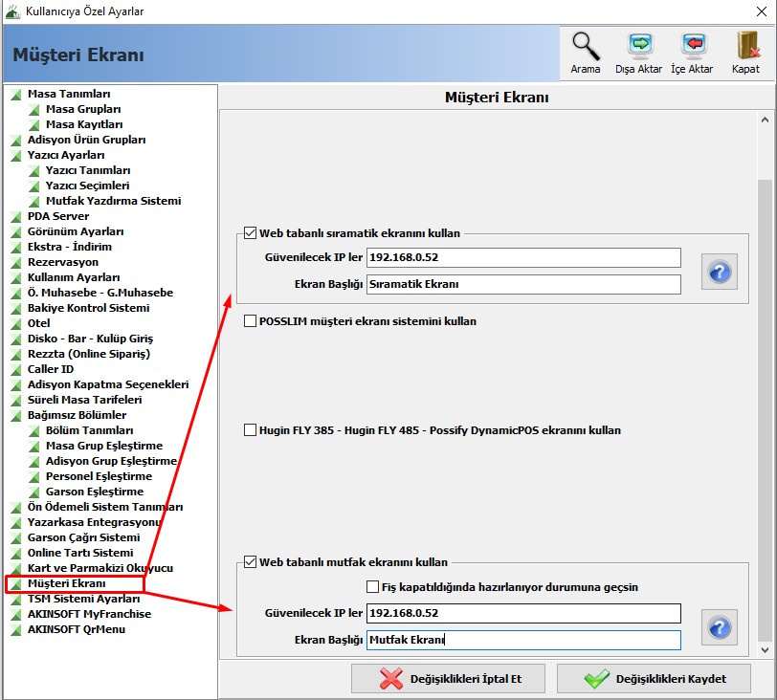Check Fiş kapatıldığında hazırlanıyor durumuna geçsin
The height and width of the screenshot is (700, 777).
(x=372, y=587)
